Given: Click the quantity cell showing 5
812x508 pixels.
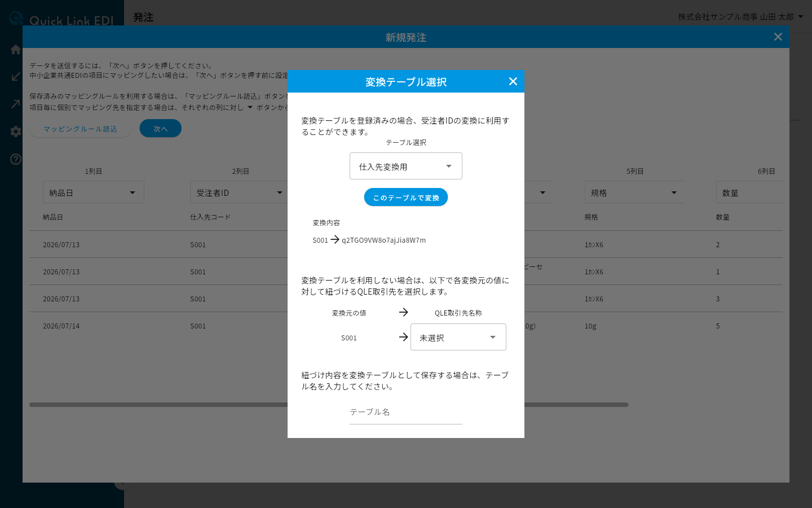Looking at the screenshot, I should coord(718,326).
